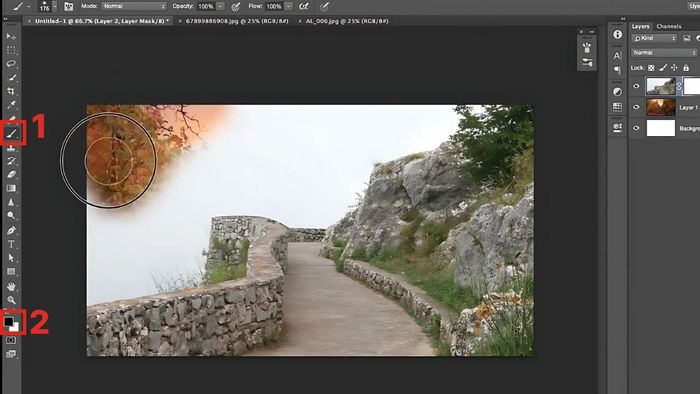
Task: Toggle Quick Mask mode
Action: point(11,340)
